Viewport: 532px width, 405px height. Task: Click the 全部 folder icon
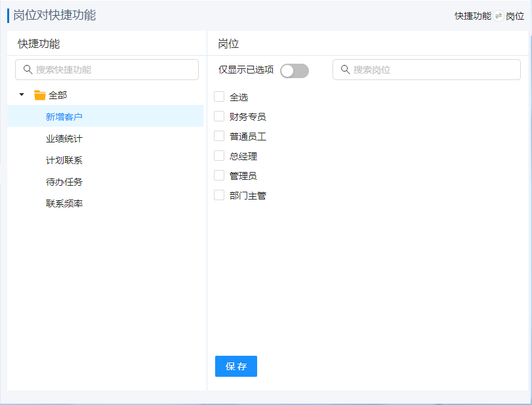pyautogui.click(x=40, y=95)
